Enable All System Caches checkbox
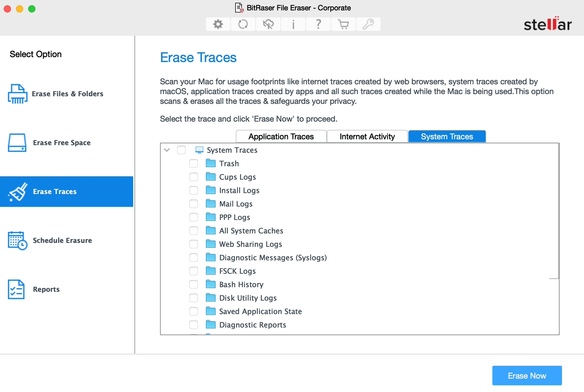The width and height of the screenshot is (584, 392). point(194,231)
